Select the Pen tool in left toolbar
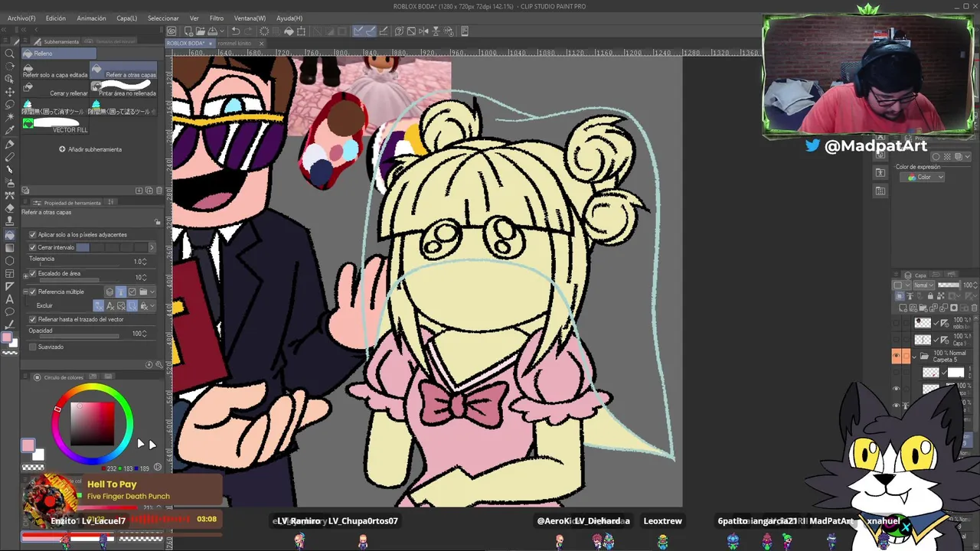980x551 pixels. tap(10, 145)
